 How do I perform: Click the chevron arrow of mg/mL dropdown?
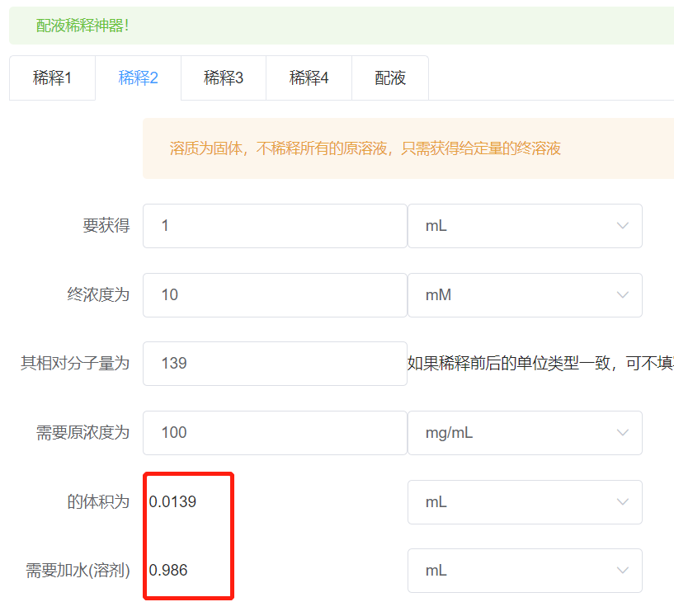pyautogui.click(x=622, y=433)
